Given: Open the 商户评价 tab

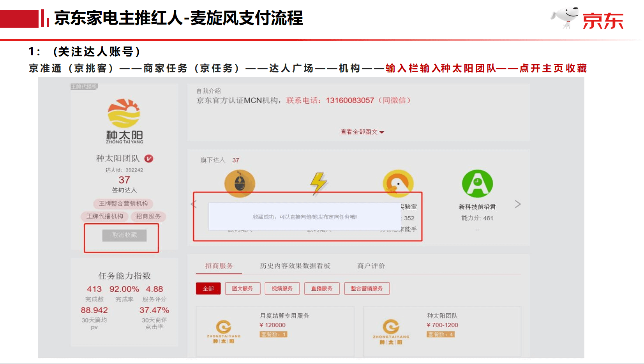Looking at the screenshot, I should [x=371, y=266].
